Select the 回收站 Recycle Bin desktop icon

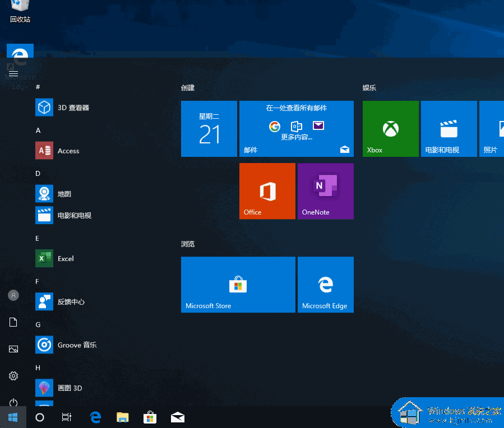[x=20, y=12]
